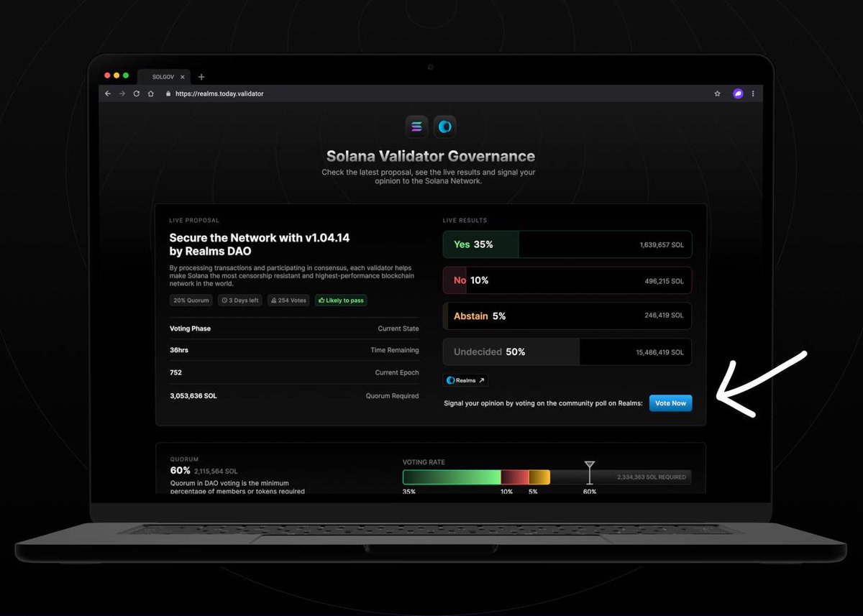Click the Vote Now button
This screenshot has height=616, width=863.
click(670, 403)
